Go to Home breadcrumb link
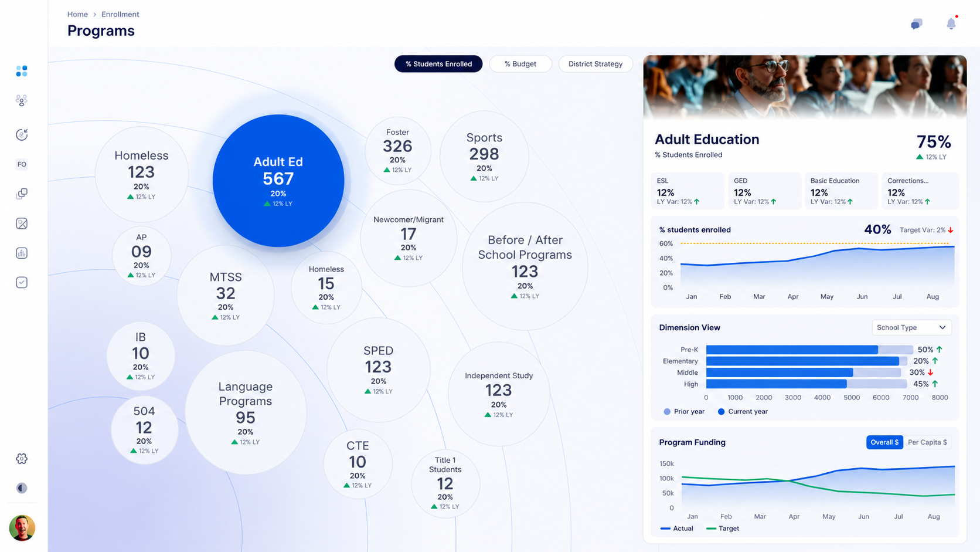The height and width of the screenshot is (552, 980). tap(77, 14)
